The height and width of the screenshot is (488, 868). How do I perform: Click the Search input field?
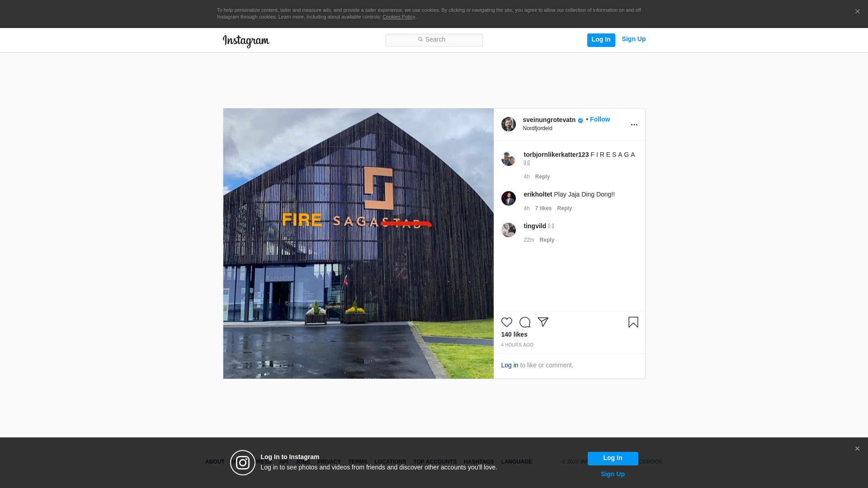[434, 40]
